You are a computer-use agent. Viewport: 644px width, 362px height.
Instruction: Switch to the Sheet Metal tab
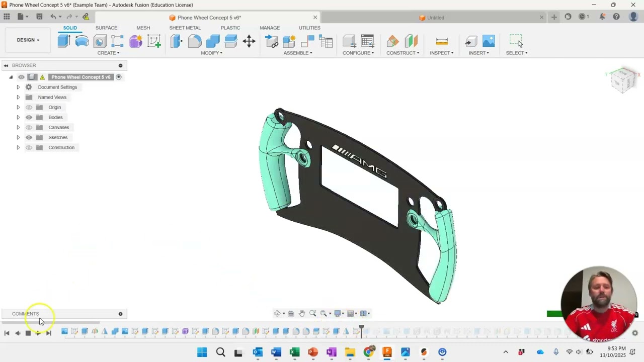pyautogui.click(x=185, y=28)
